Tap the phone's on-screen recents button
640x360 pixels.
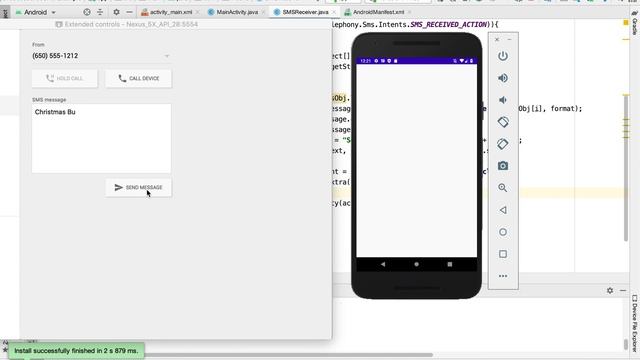(x=450, y=264)
